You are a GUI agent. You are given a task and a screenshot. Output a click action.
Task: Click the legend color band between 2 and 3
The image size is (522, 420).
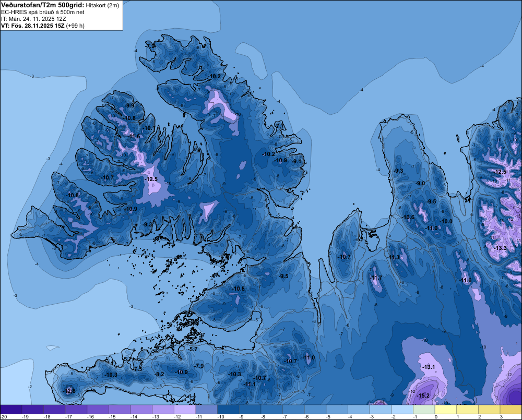pyautogui.click(x=489, y=410)
